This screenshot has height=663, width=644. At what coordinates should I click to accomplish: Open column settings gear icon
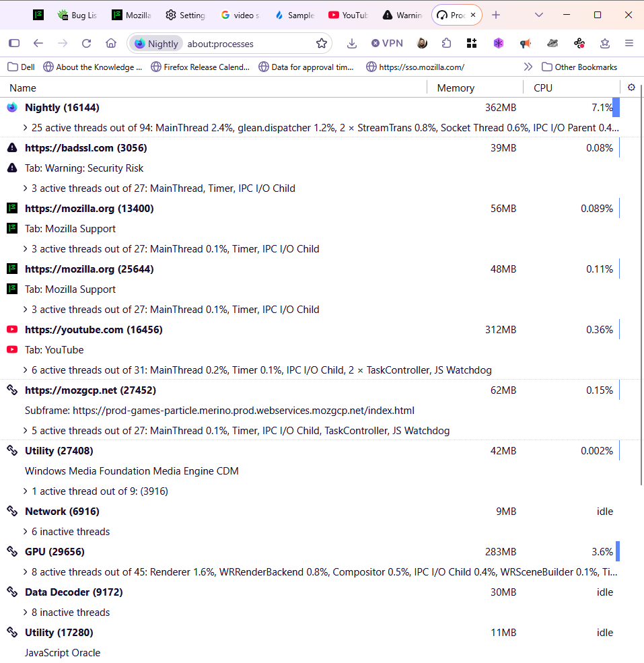pyautogui.click(x=631, y=88)
